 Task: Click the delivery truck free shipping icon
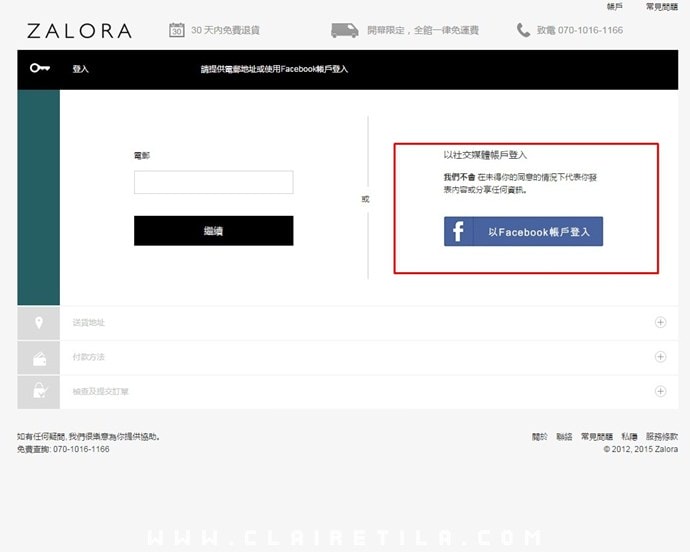(x=345, y=30)
